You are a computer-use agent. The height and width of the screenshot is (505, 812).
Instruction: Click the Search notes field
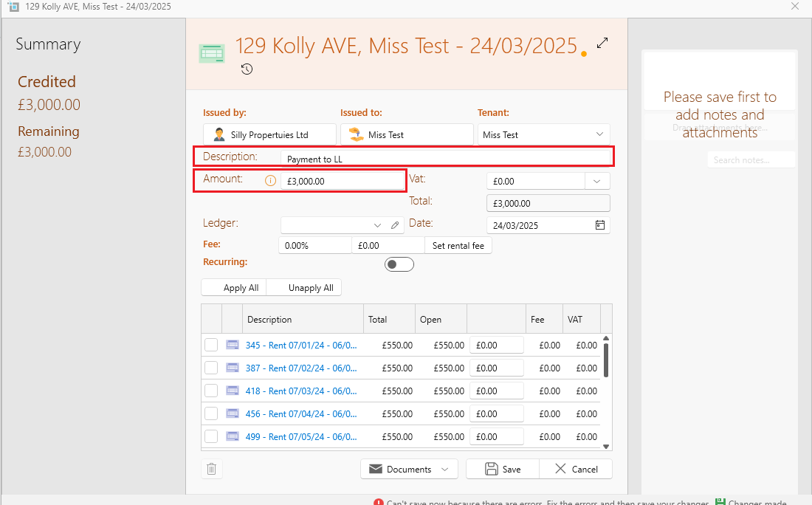[x=751, y=160]
